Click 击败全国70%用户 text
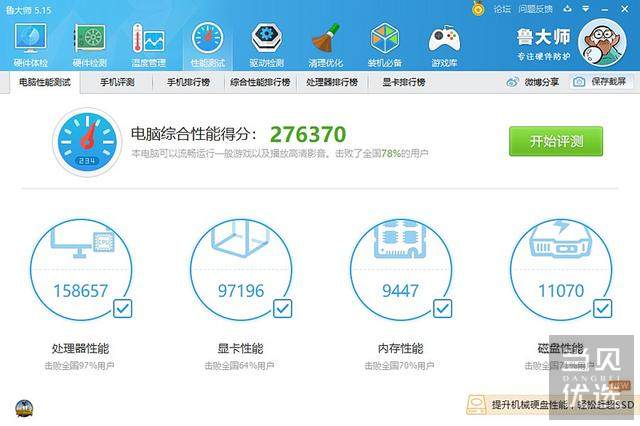The width and height of the screenshot is (640, 426). (400, 366)
